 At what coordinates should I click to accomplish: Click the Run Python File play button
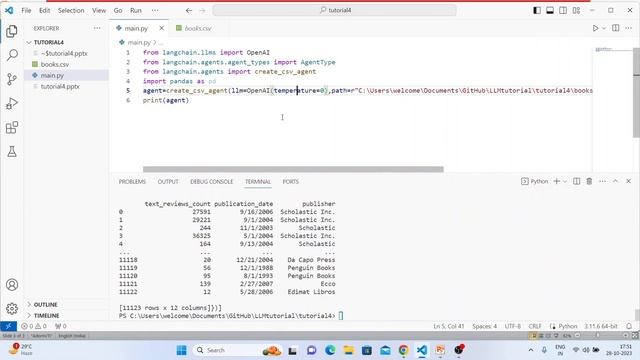tap(595, 28)
